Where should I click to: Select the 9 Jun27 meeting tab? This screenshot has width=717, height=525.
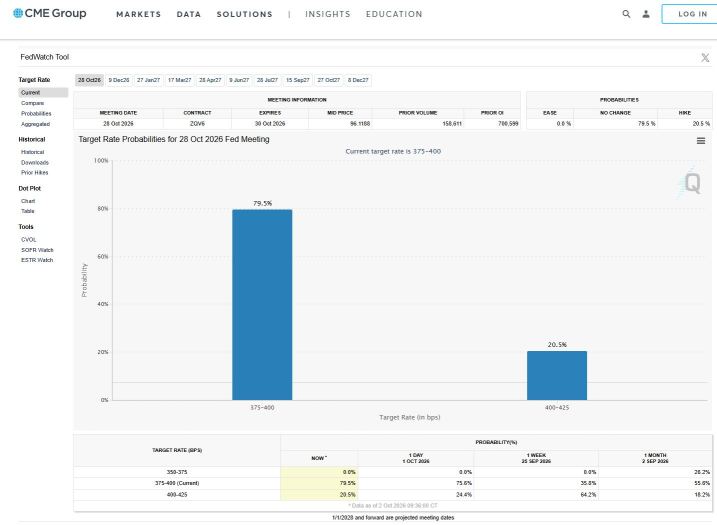239,80
